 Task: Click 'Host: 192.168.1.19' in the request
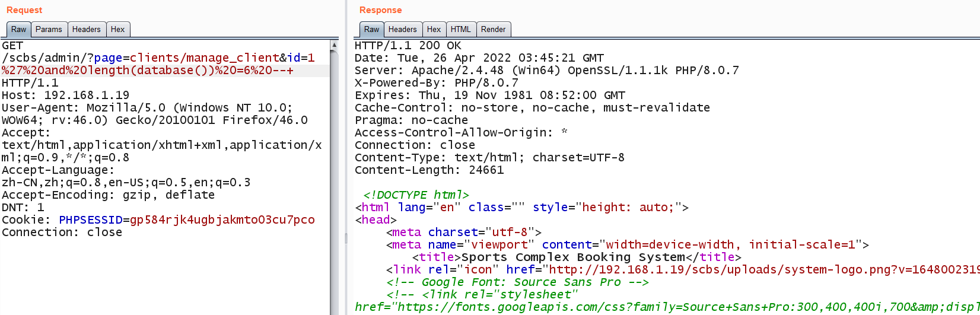(65, 96)
